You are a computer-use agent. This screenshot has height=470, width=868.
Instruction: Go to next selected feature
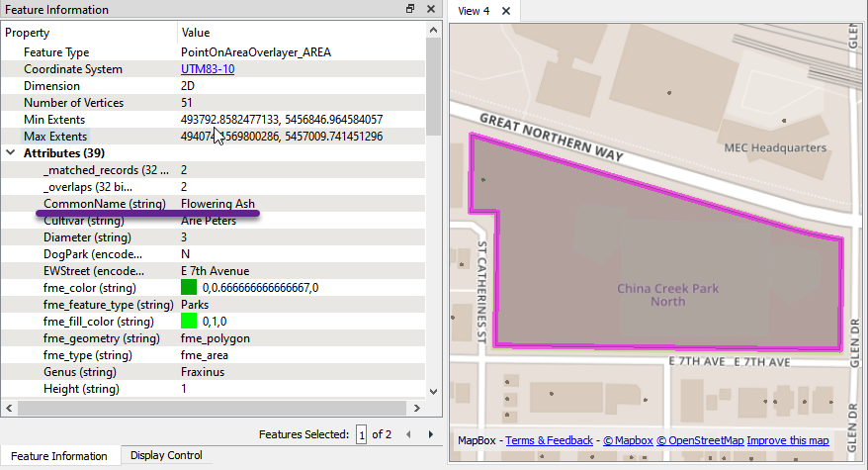coord(430,434)
